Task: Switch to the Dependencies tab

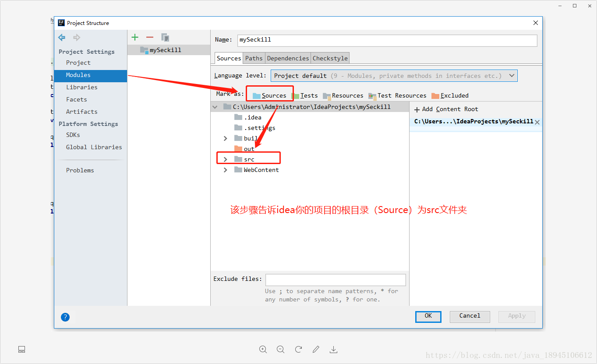Action: 288,58
